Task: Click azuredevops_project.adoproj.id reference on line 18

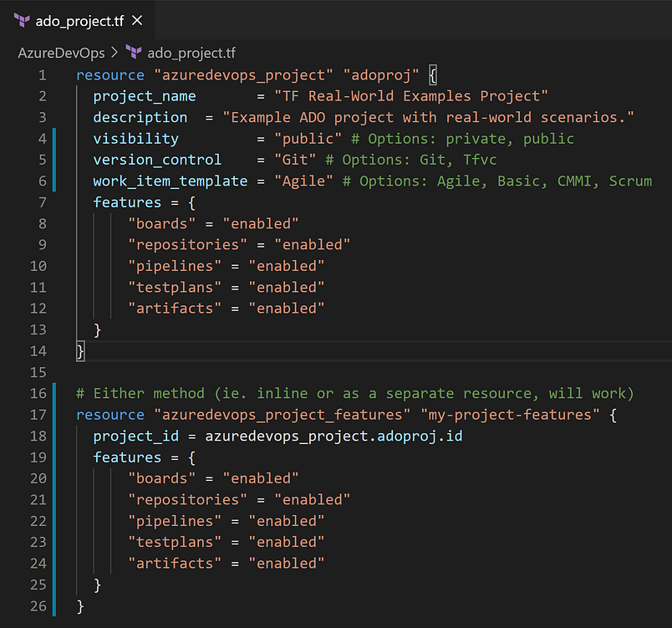Action: tap(333, 436)
